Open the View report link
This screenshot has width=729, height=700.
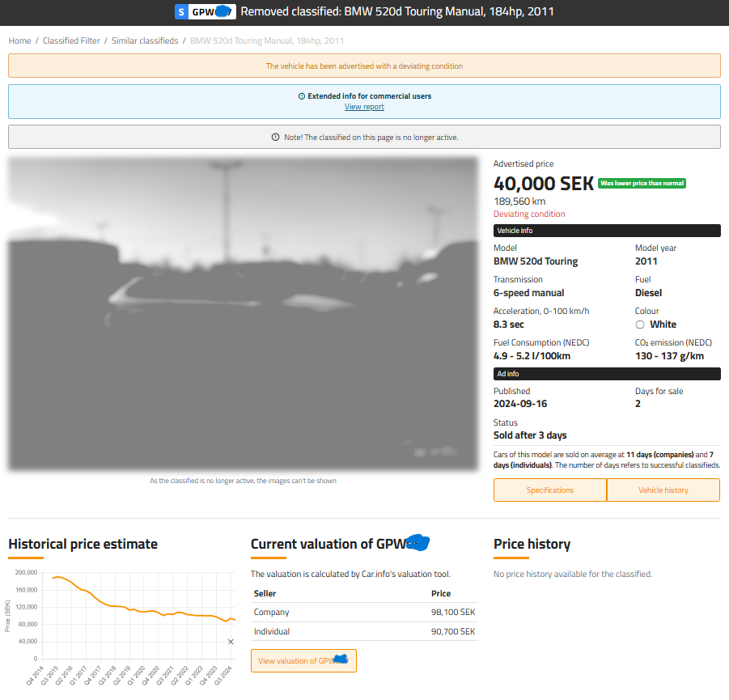tap(364, 107)
